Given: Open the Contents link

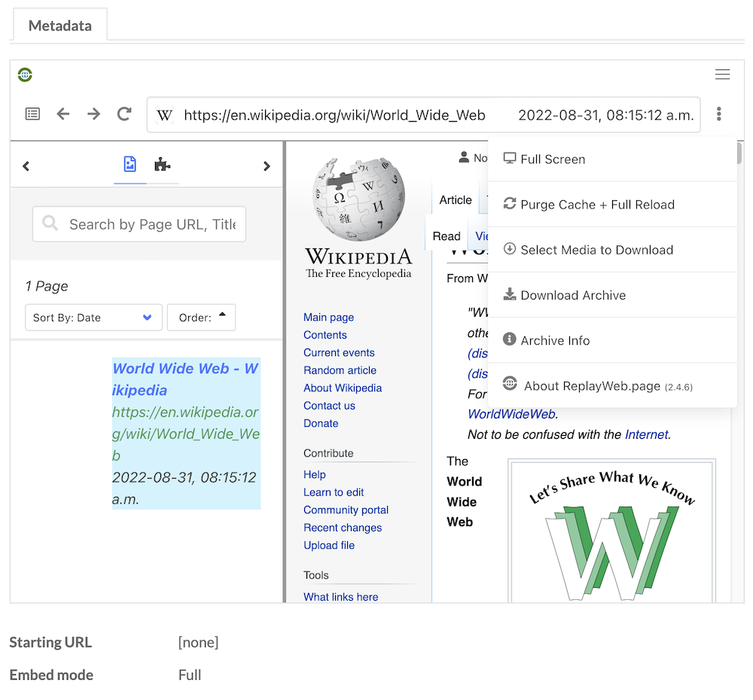Looking at the screenshot, I should [x=325, y=335].
